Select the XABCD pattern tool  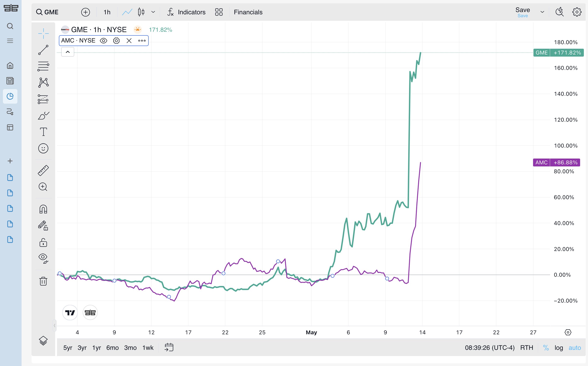(x=43, y=82)
